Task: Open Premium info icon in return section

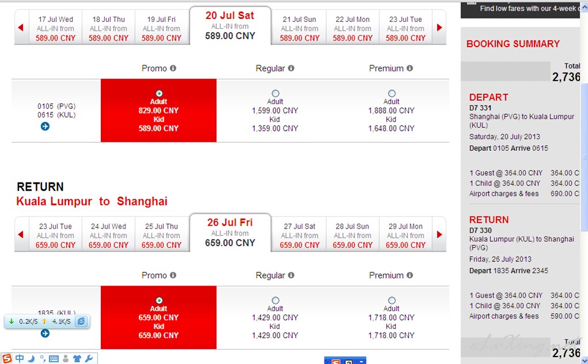Action: (409, 275)
